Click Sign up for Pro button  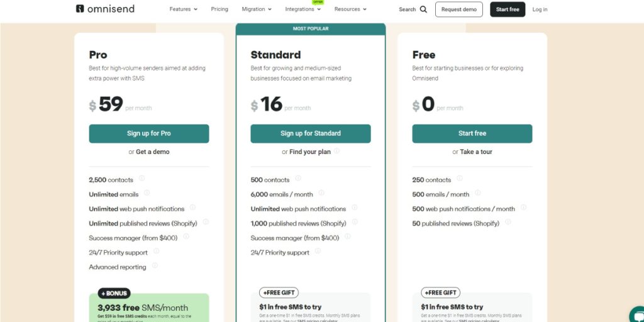(x=148, y=133)
